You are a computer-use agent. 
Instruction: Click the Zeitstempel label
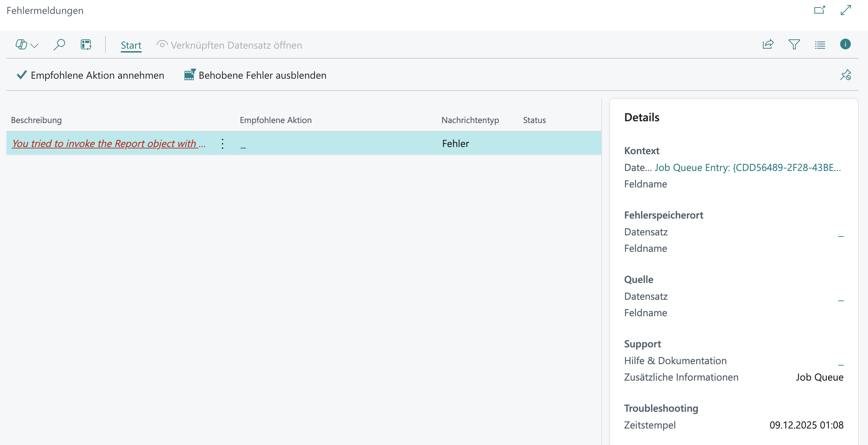point(650,425)
